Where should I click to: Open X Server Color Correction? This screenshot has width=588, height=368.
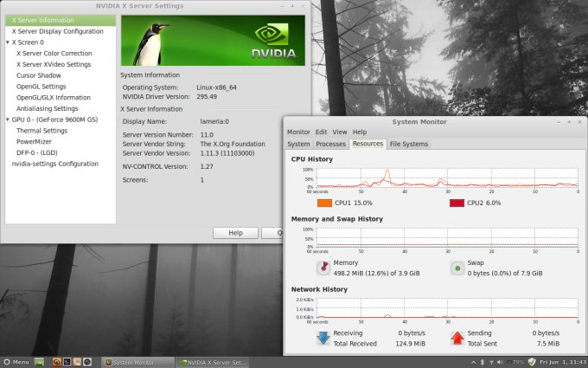click(54, 54)
